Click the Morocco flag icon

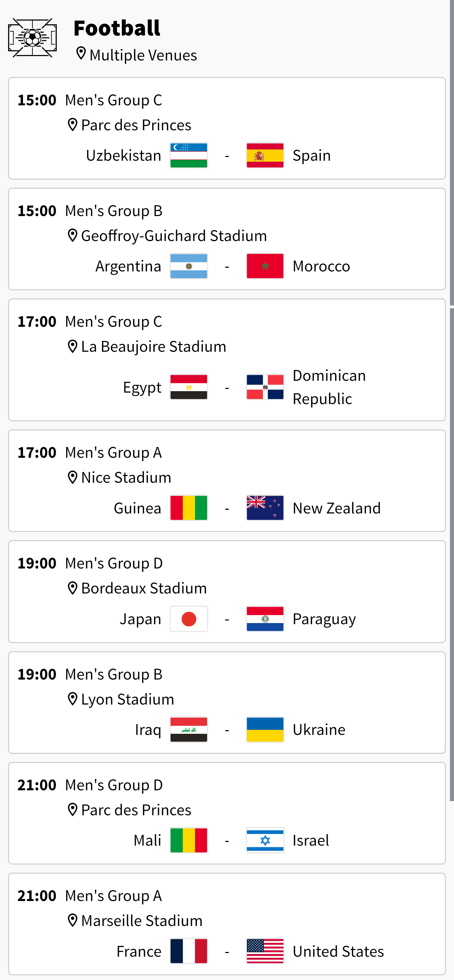pyautogui.click(x=265, y=266)
